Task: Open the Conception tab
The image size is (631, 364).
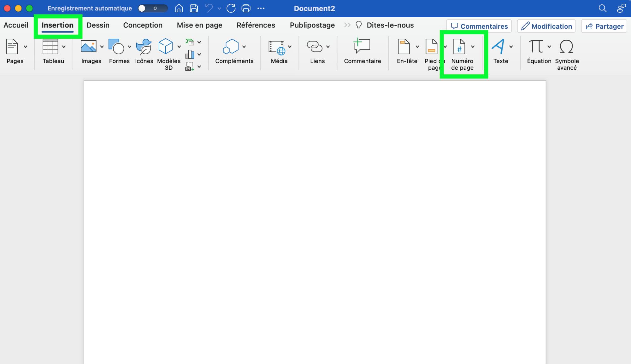Action: coord(143,25)
